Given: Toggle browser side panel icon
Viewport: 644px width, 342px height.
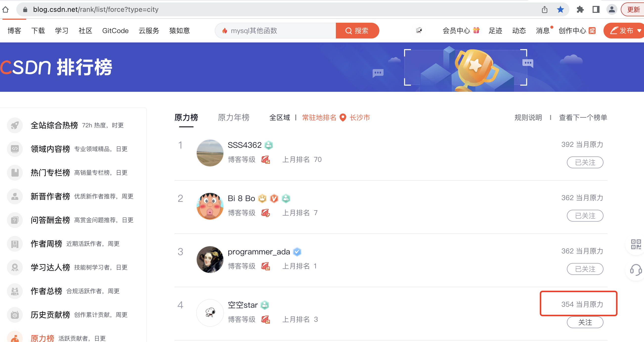Looking at the screenshot, I should tap(596, 9).
